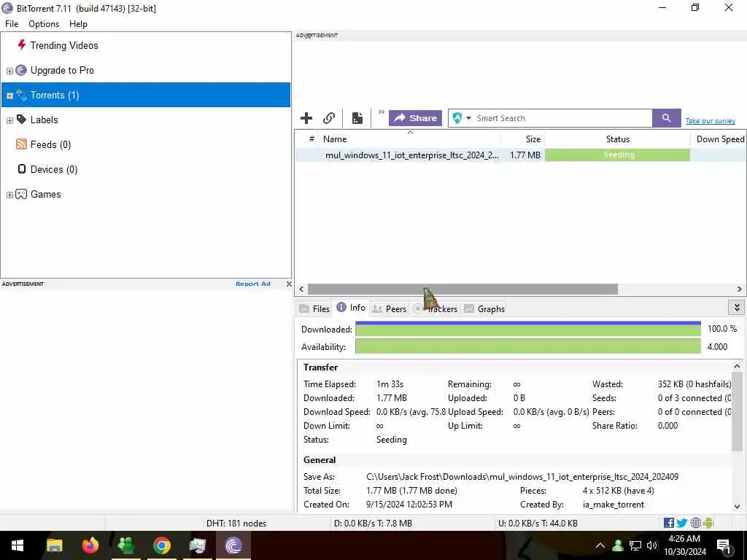Screen dimensions: 747x560
Task: Click the Availability bar
Action: click(528, 346)
